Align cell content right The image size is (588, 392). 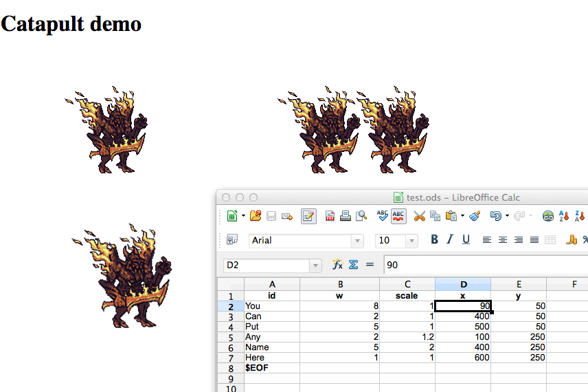click(519, 239)
